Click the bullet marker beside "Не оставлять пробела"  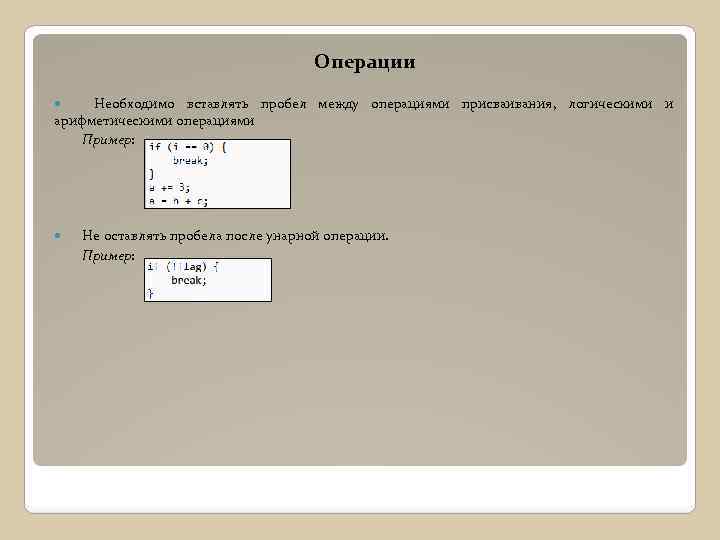coord(57,236)
